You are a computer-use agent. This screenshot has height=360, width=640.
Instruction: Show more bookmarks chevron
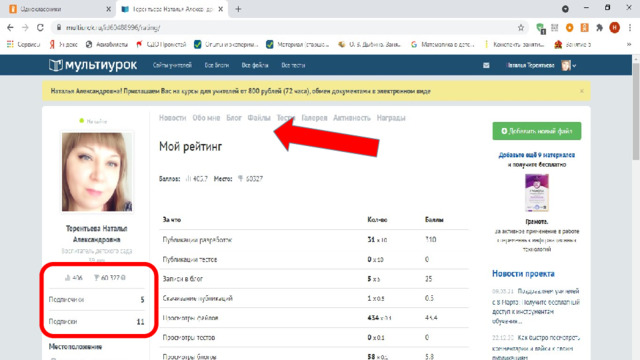tap(629, 44)
